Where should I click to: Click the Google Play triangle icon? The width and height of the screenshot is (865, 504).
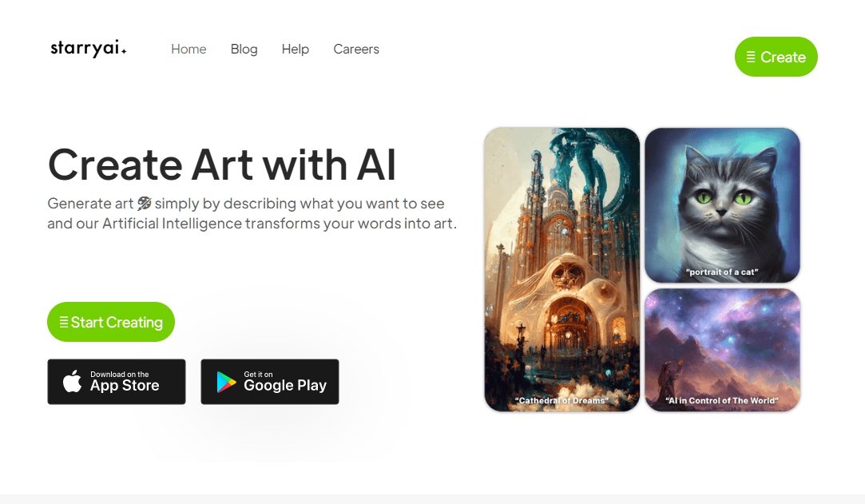225,382
